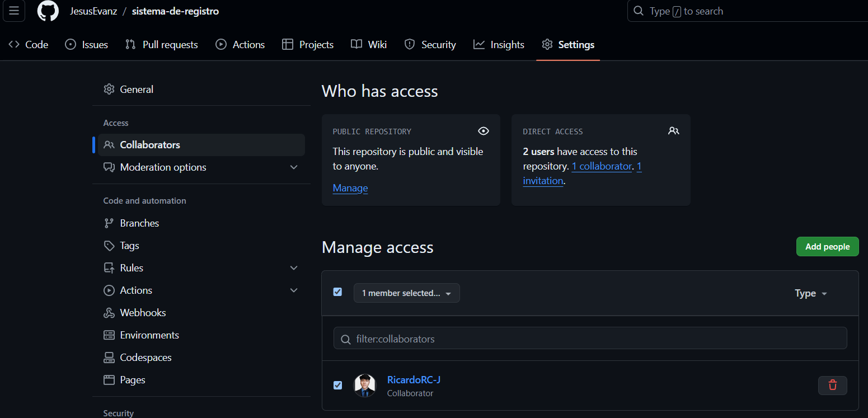The width and height of the screenshot is (868, 418).
Task: Open Pages settings in sidebar
Action: 201,380
